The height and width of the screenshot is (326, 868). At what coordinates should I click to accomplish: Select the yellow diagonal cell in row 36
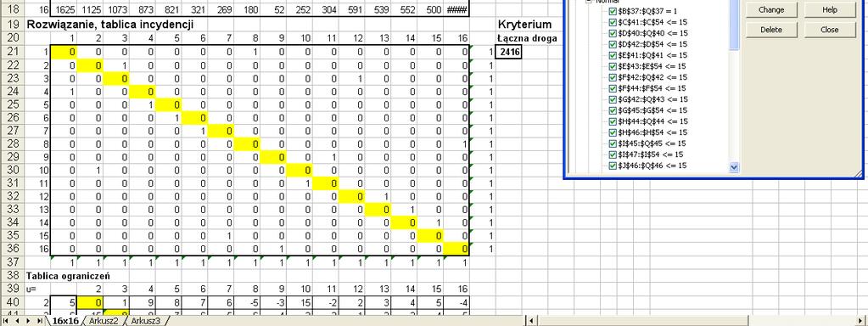[456, 249]
